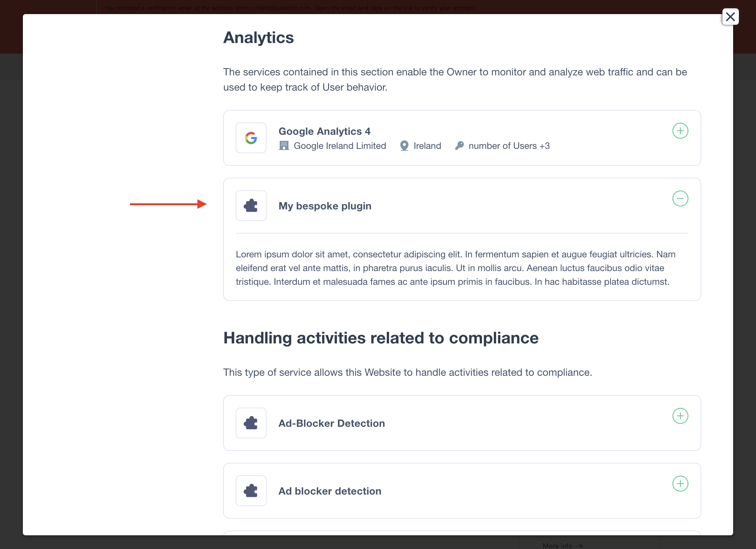Click the location pin icon next to Ireland
The width and height of the screenshot is (756, 549).
point(404,145)
